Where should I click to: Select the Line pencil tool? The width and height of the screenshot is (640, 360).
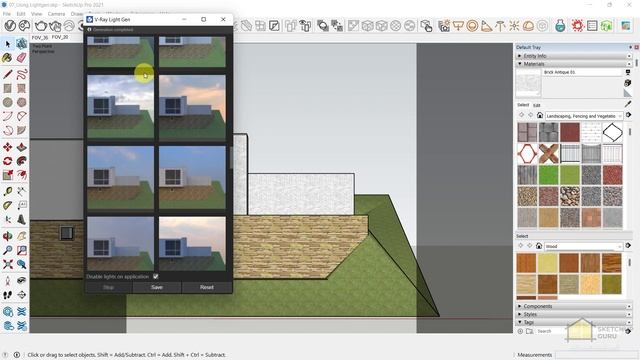point(7,74)
